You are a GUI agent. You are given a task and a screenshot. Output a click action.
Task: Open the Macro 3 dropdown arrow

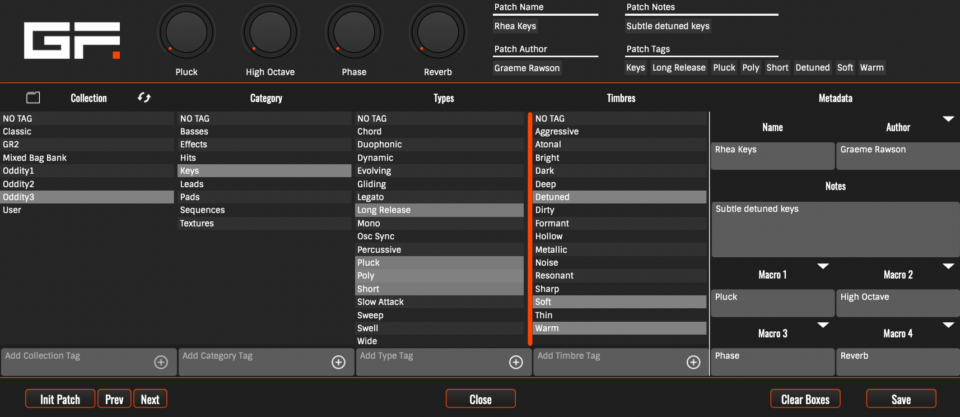click(x=823, y=325)
